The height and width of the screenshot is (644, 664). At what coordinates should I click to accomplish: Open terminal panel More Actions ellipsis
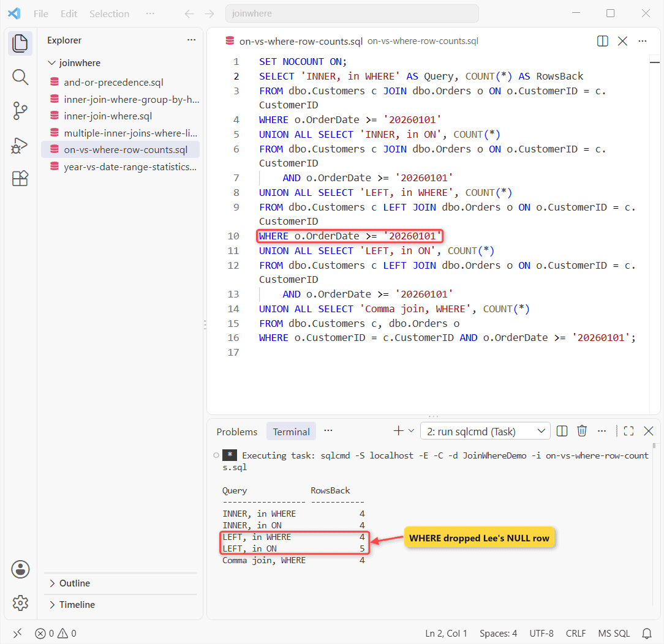click(x=602, y=431)
